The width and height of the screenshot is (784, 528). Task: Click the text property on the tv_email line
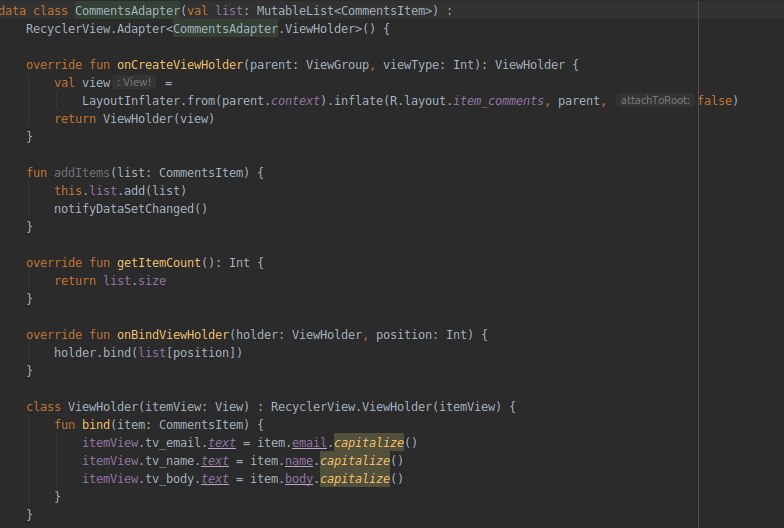click(222, 442)
